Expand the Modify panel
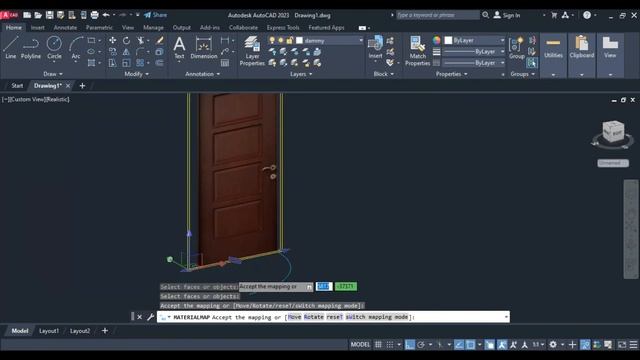This screenshot has height=360, width=640. 136,74
